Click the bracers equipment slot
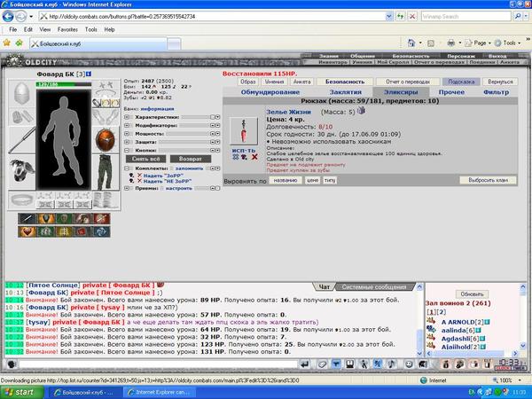This screenshot has width=532, height=399. coord(21,117)
